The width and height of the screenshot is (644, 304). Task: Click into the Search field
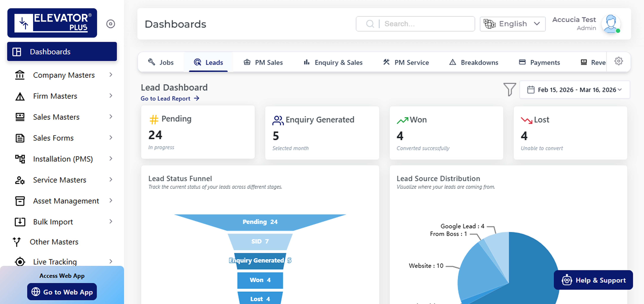coord(415,24)
